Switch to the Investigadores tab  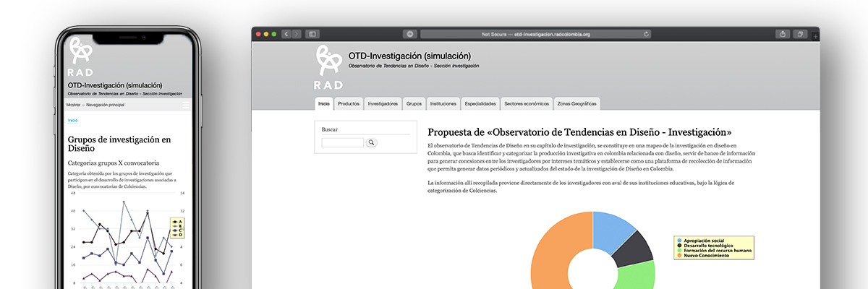click(383, 104)
